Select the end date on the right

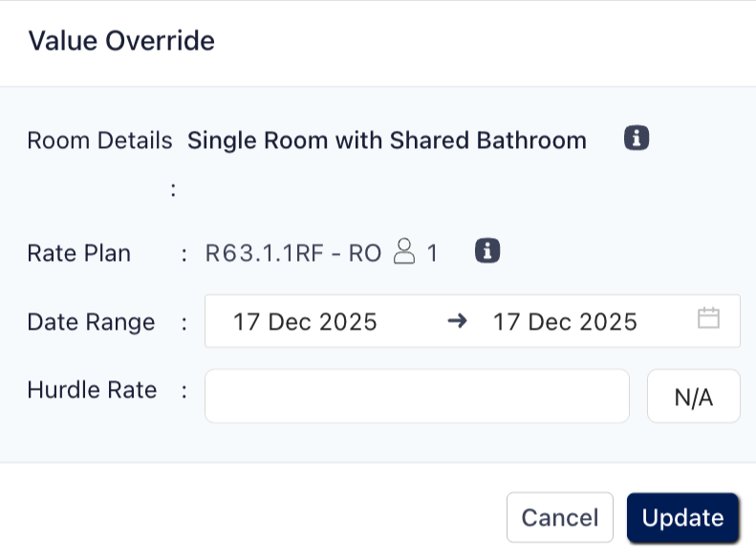[565, 321]
